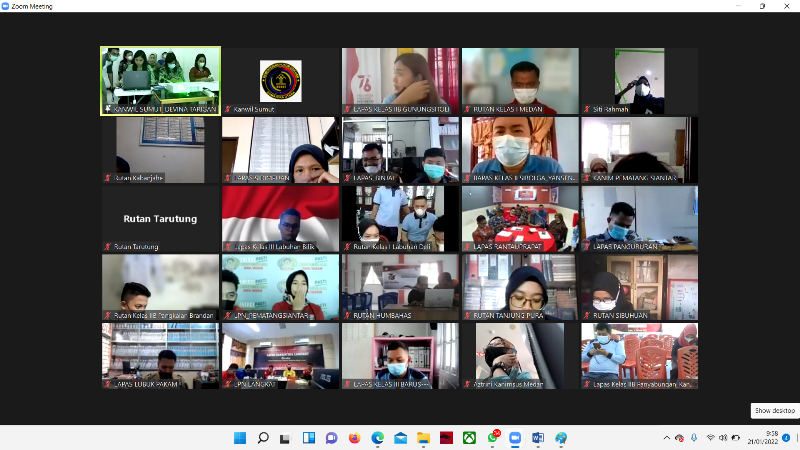Open Microsoft Edge from the taskbar
The width and height of the screenshot is (800, 450).
pyautogui.click(x=378, y=438)
